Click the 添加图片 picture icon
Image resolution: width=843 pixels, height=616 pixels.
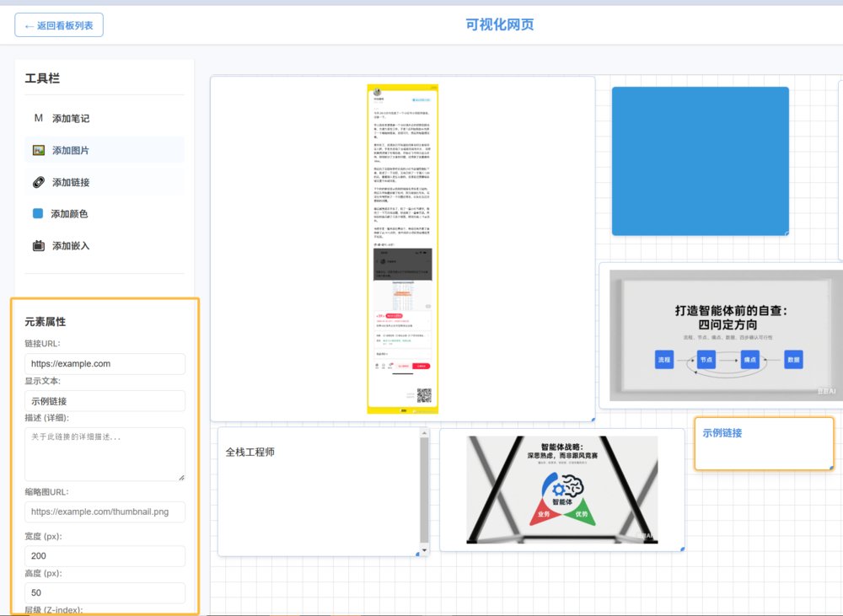tap(38, 150)
